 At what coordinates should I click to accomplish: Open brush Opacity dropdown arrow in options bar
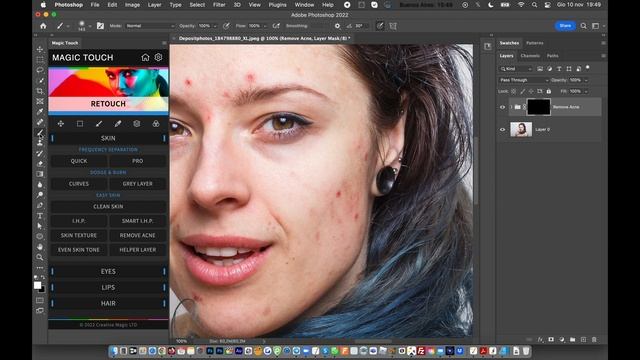tap(215, 26)
